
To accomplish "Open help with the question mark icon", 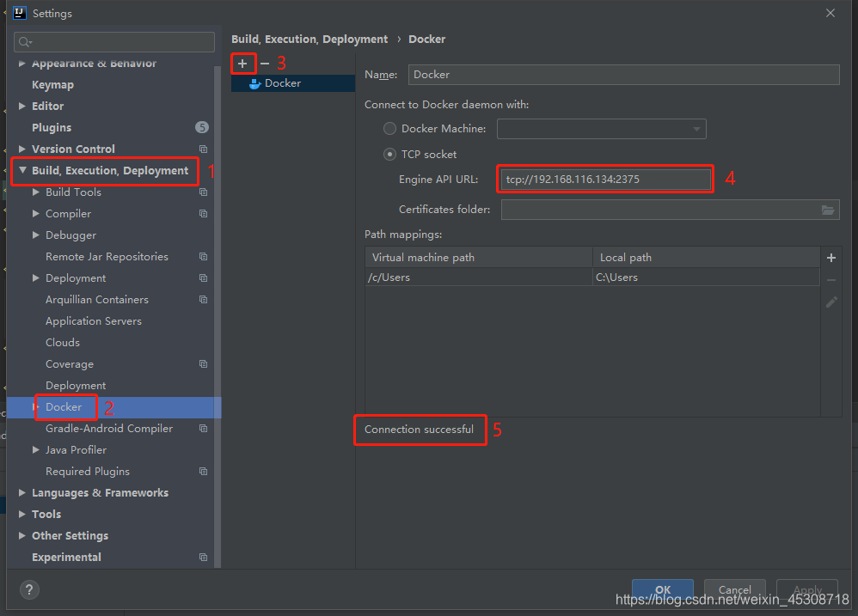I will [29, 589].
